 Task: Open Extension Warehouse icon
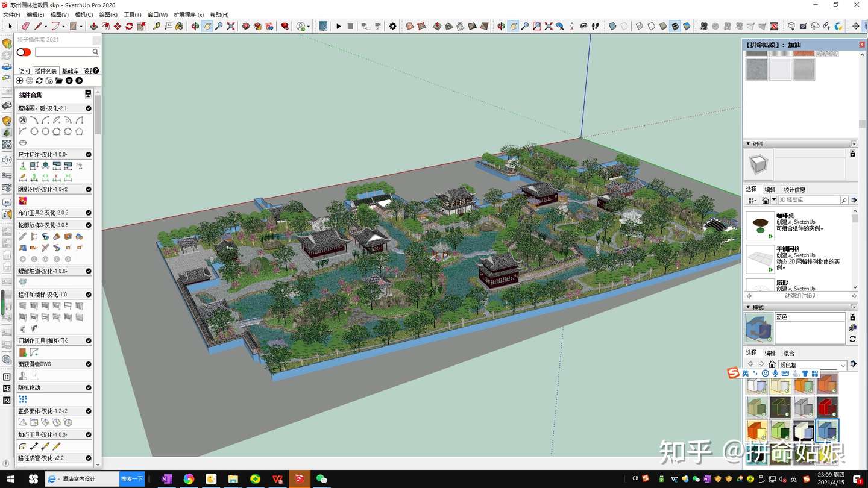coord(257,26)
